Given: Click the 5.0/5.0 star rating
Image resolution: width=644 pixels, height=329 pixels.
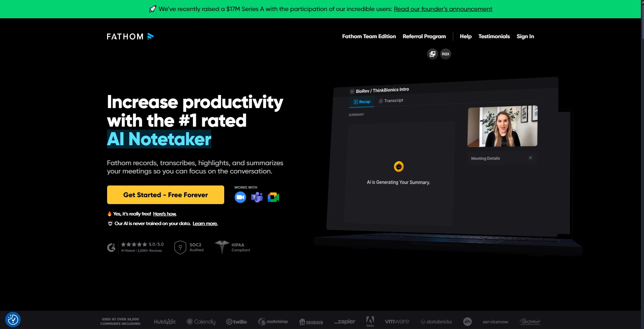Looking at the screenshot, I should [142, 244].
